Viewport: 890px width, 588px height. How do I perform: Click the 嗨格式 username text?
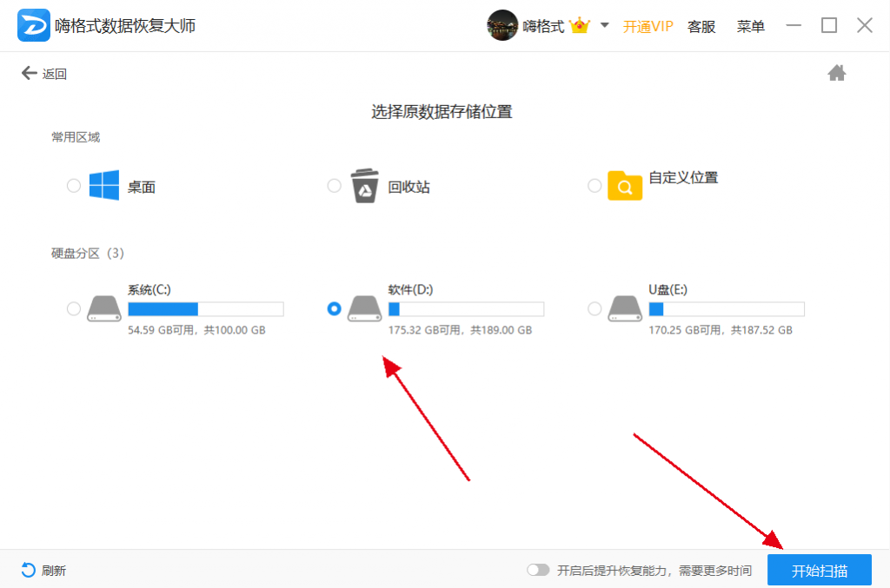(x=543, y=26)
